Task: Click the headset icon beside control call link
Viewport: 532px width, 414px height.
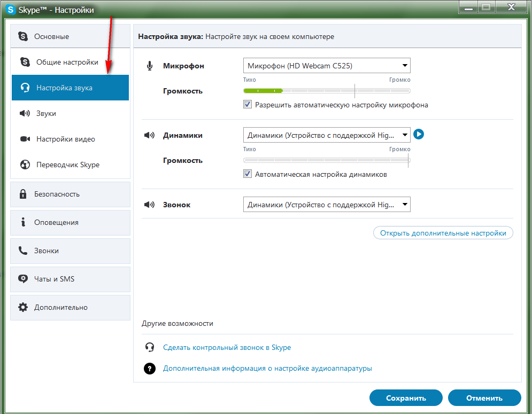Action: [150, 347]
